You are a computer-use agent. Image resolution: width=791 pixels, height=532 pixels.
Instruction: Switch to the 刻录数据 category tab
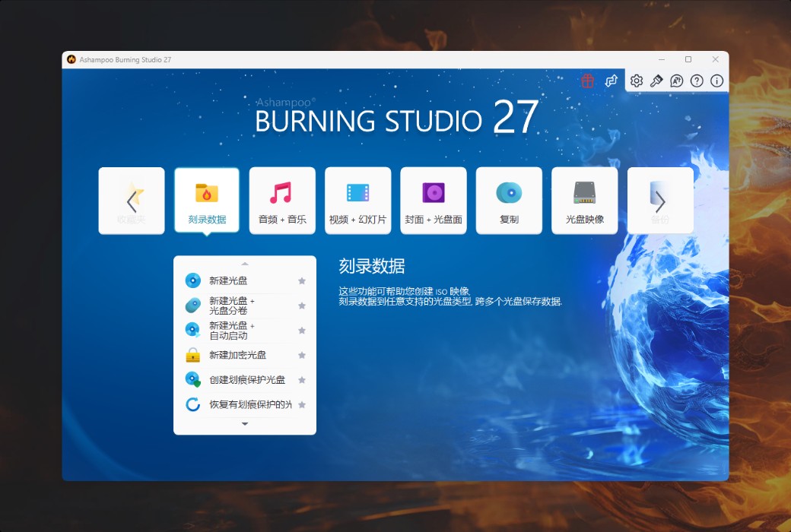(x=206, y=200)
